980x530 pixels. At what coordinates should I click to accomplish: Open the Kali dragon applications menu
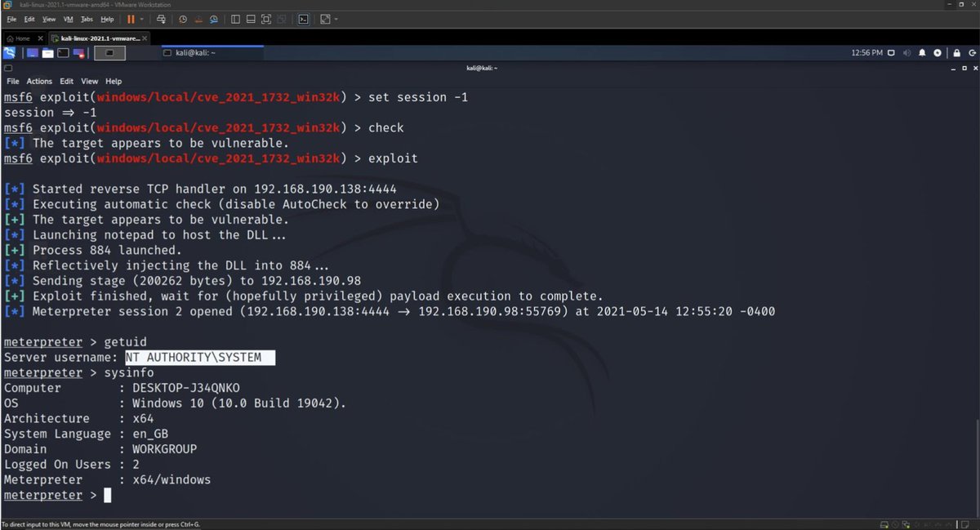click(9, 53)
